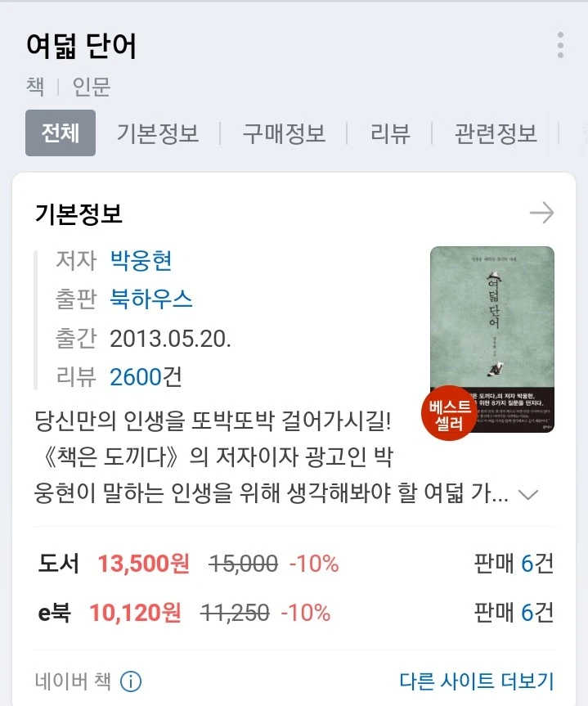588x706 pixels.
Task: Tap the 베스트셀러 red badge
Action: coord(449,413)
